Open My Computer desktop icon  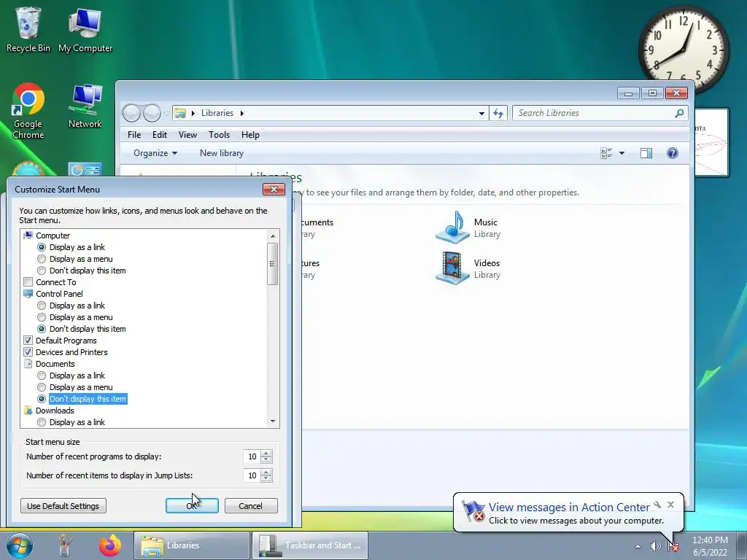tap(85, 29)
